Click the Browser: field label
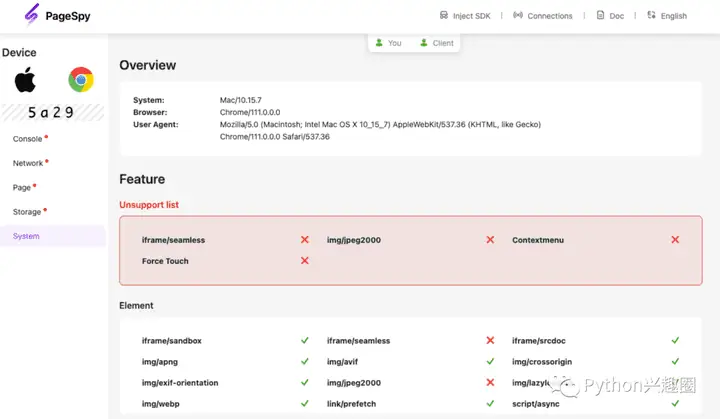The image size is (720, 419). coord(150,112)
